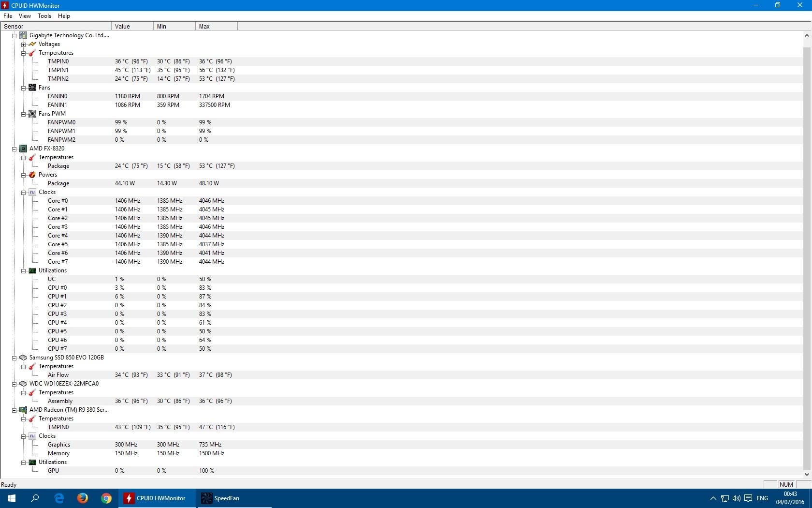This screenshot has height=508, width=812.
Task: Open the clock and date flyout
Action: tap(790, 498)
